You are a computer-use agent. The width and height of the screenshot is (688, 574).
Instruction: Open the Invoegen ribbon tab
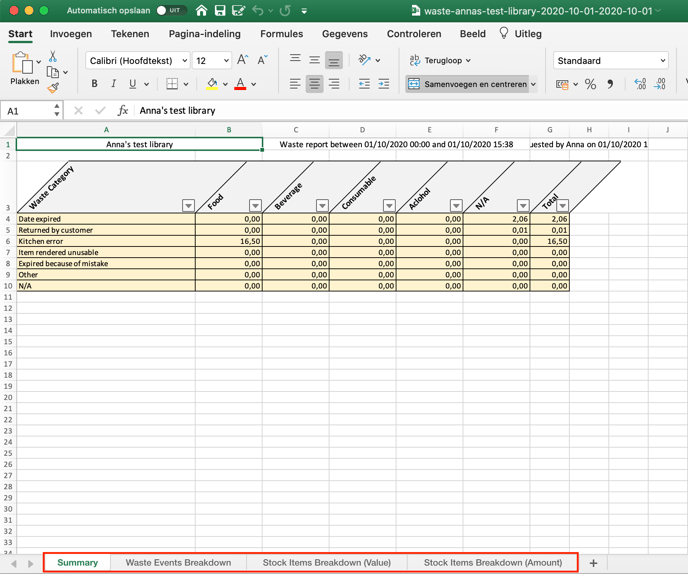click(71, 34)
